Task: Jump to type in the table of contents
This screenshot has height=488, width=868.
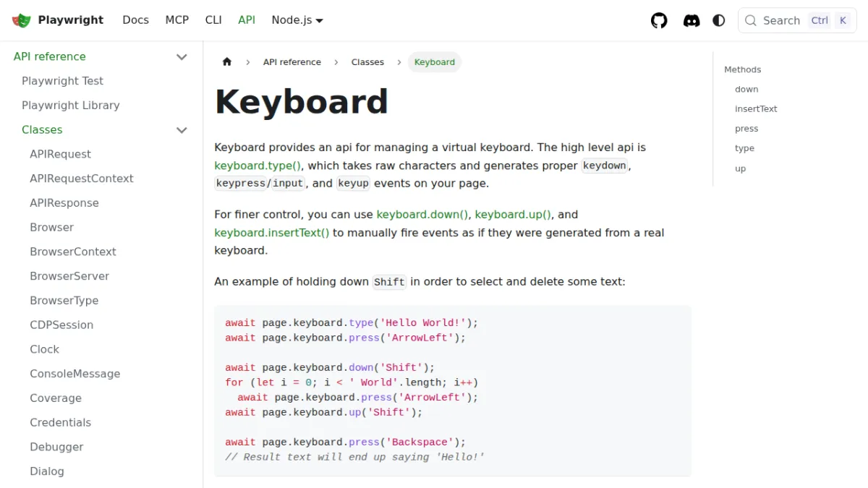Action: [x=744, y=148]
